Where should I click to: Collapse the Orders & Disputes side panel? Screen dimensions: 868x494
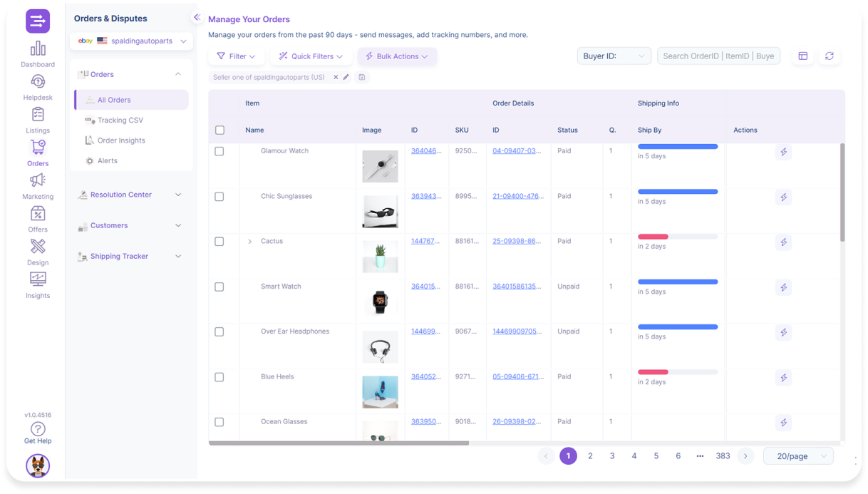pyautogui.click(x=197, y=18)
